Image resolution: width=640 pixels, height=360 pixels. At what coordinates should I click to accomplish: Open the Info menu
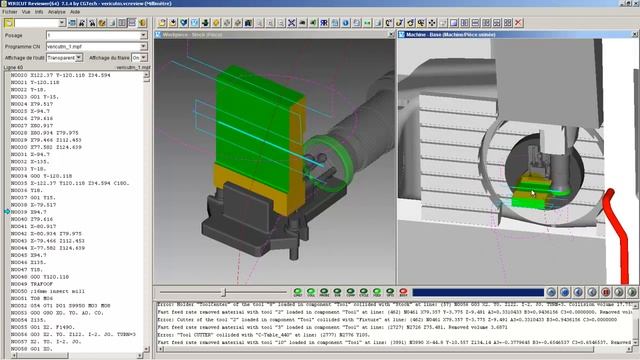(39, 12)
